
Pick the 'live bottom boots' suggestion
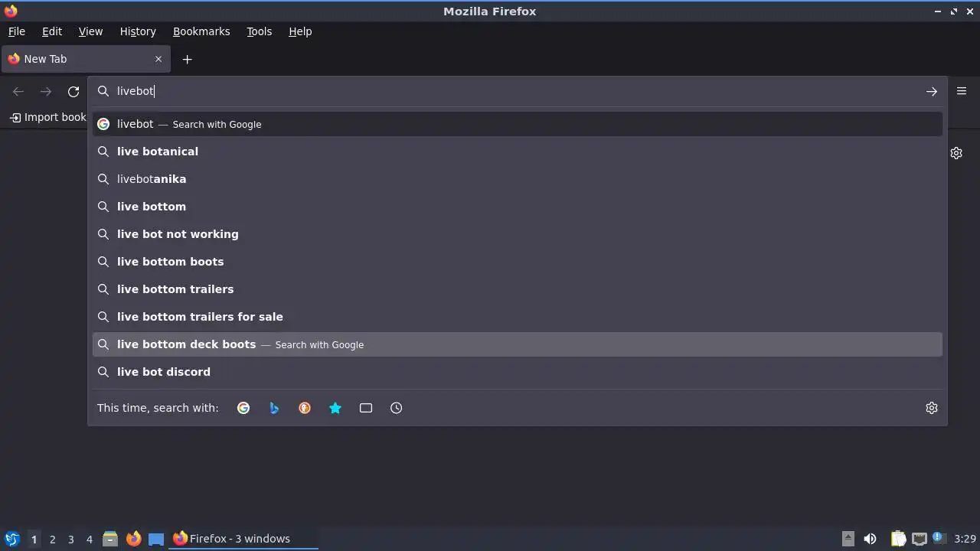click(x=518, y=262)
